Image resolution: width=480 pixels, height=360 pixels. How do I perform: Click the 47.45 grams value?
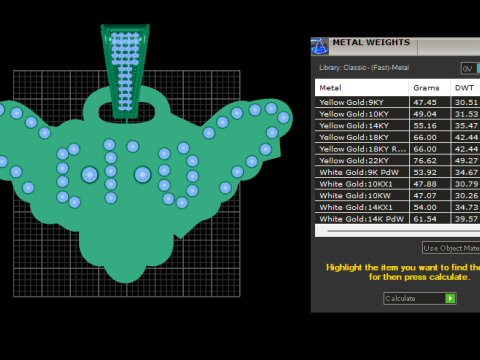pyautogui.click(x=425, y=102)
